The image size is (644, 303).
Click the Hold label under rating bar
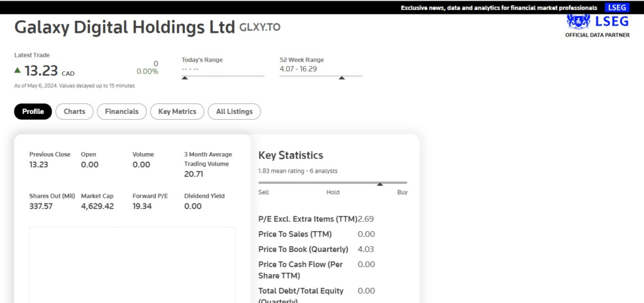point(333,192)
